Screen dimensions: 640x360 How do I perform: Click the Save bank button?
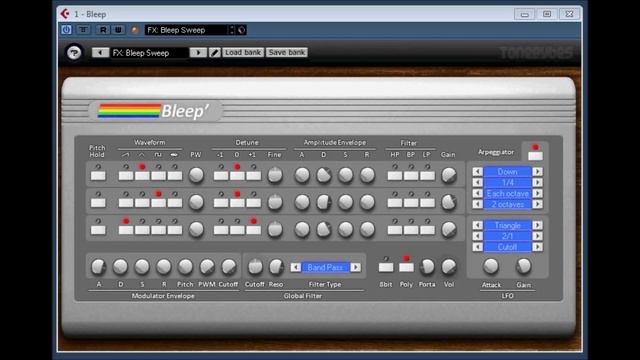287,53
